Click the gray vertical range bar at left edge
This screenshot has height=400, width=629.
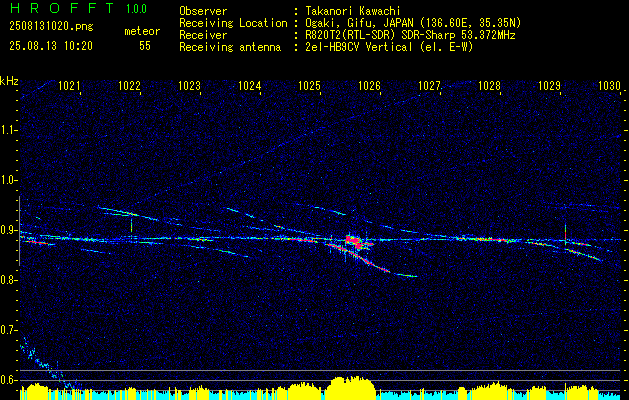coord(19,231)
